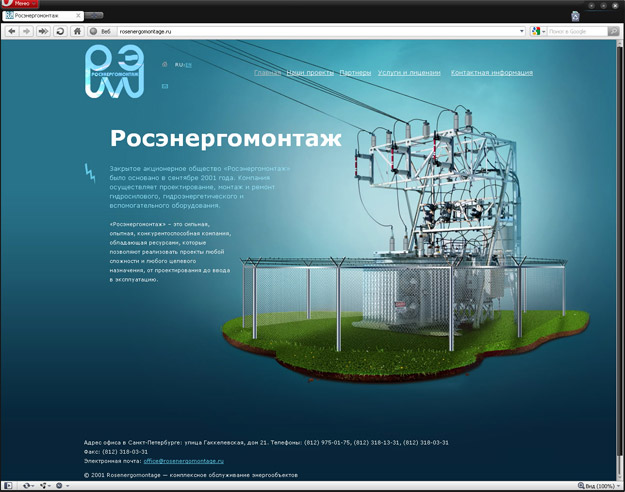625x492 pixels.
Task: Expand the address bar history dropdown
Action: click(x=522, y=31)
